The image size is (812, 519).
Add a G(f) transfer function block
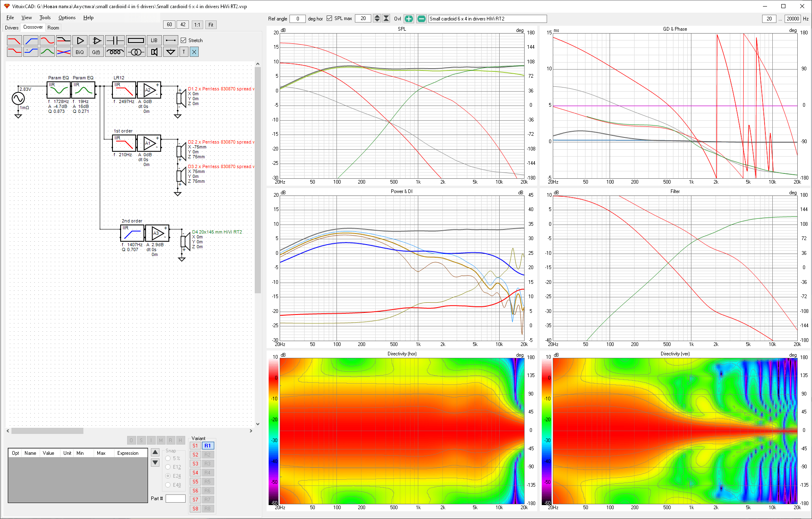pyautogui.click(x=96, y=52)
